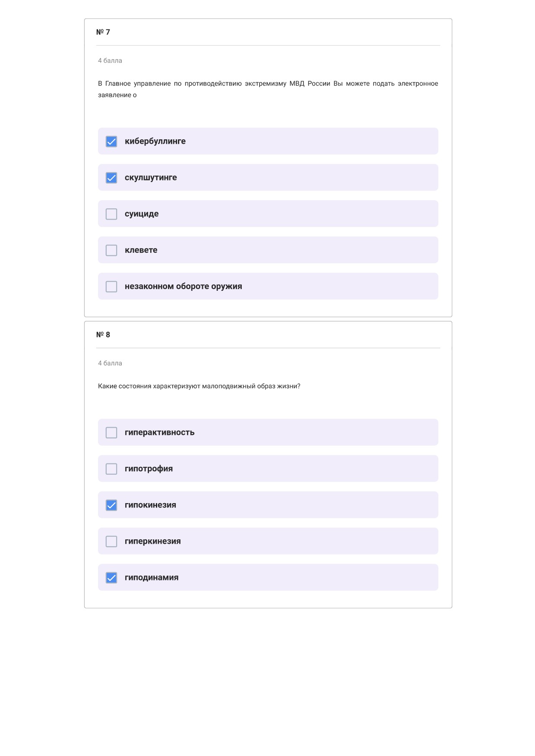The height and width of the screenshot is (756, 535).
Task: Click the № 8 question header
Action: click(103, 334)
